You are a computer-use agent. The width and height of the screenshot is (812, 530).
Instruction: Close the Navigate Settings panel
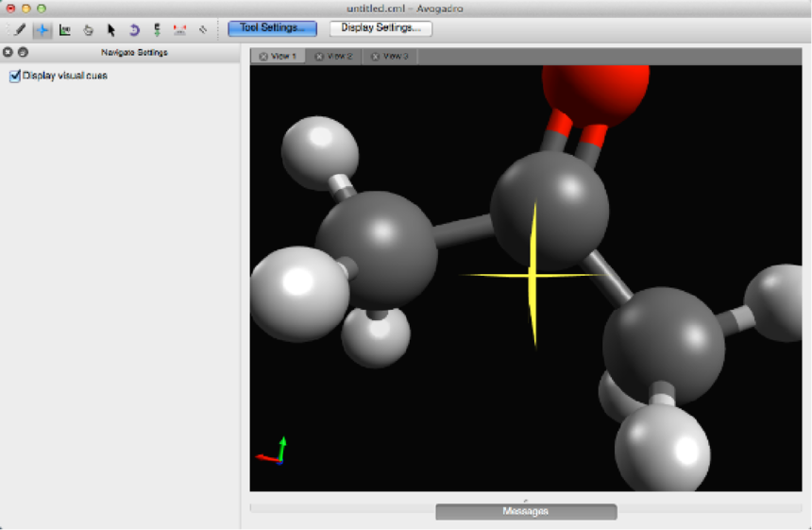pos(8,53)
